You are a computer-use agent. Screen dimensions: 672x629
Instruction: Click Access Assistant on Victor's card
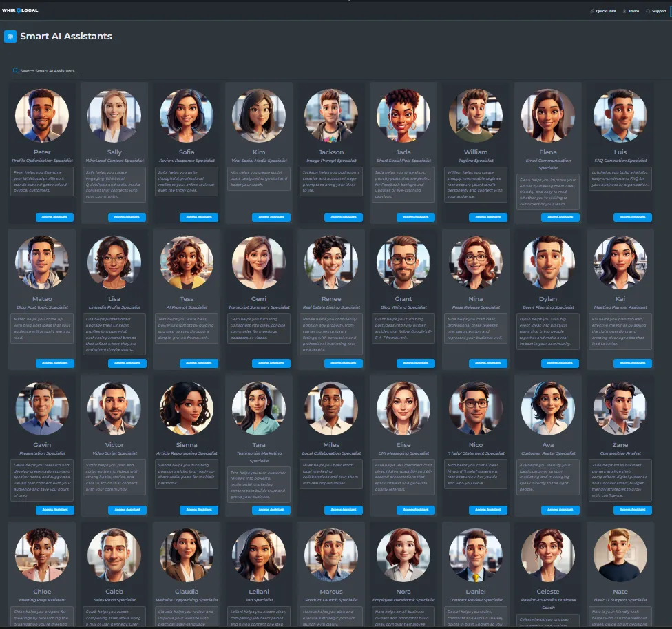(x=127, y=511)
